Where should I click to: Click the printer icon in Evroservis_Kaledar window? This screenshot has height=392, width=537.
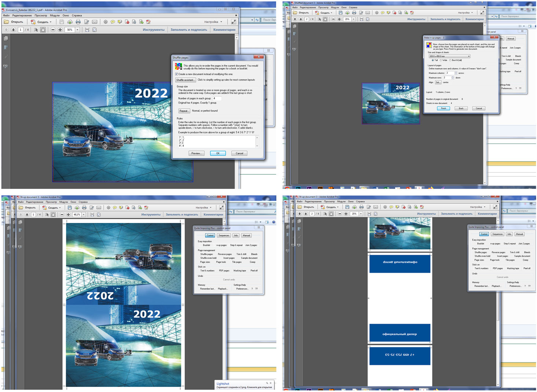pos(78,22)
